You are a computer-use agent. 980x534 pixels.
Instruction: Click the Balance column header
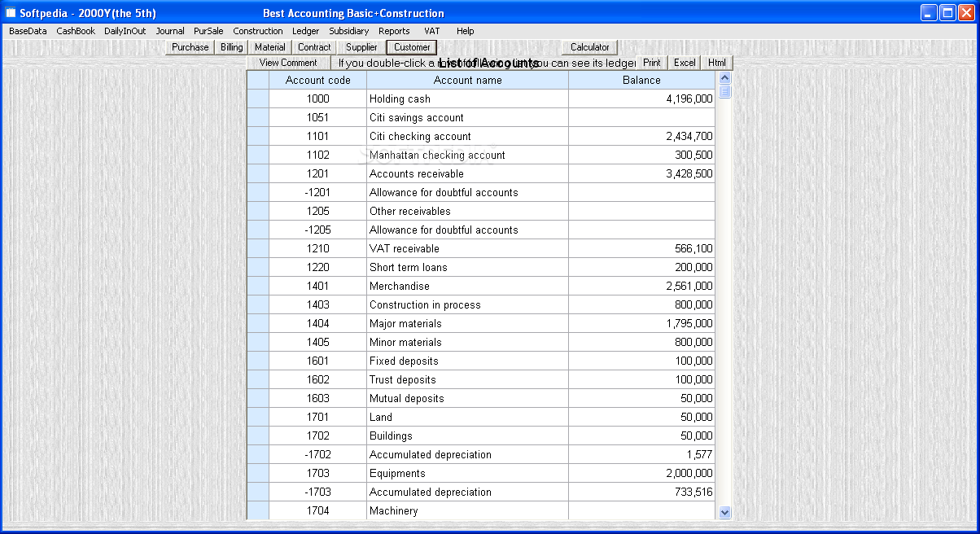point(642,81)
